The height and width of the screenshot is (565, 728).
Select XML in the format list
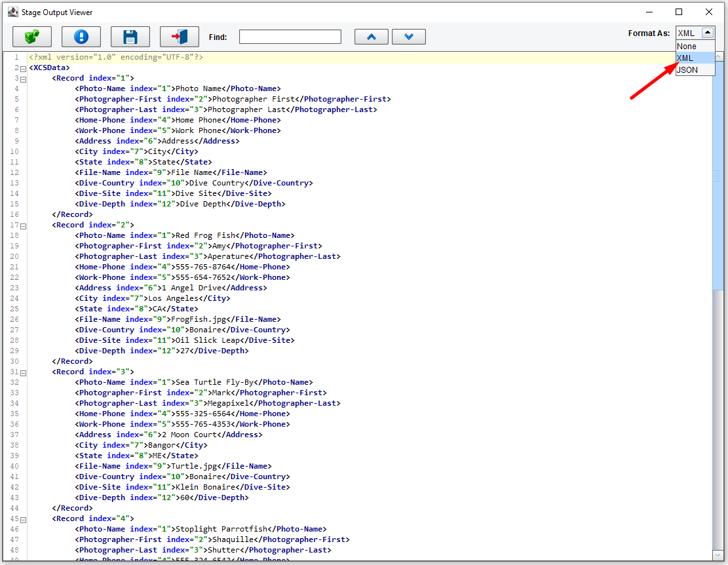(695, 58)
